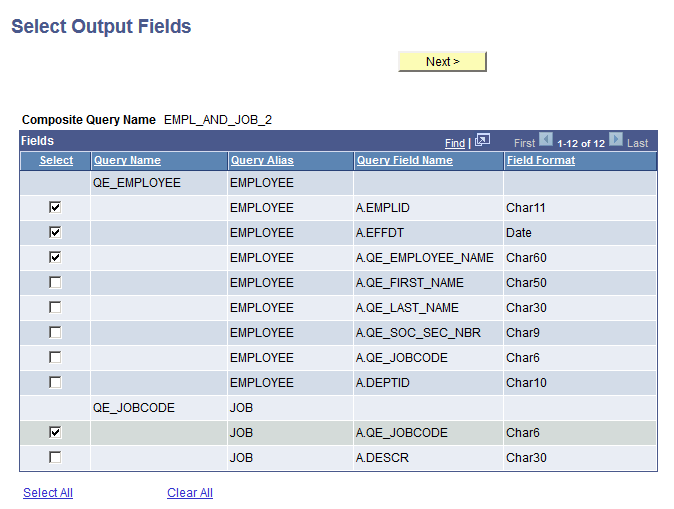This screenshot has width=674, height=509.
Task: Click the JOB alias in QE_JOBCODE row
Action: [x=241, y=408]
